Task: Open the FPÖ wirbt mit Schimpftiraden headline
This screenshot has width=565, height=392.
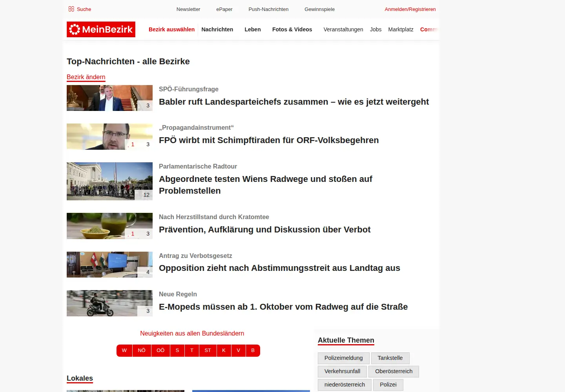Action: pos(269,140)
